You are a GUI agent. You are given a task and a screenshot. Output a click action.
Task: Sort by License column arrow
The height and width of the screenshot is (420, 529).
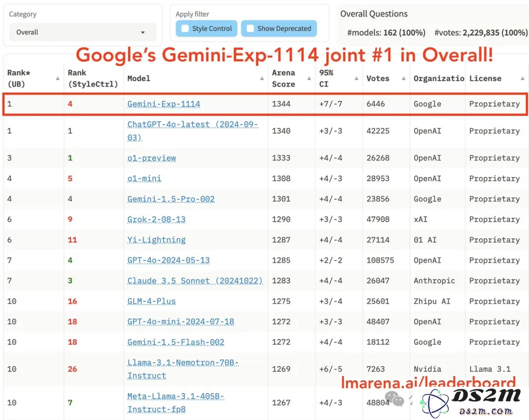click(x=522, y=78)
